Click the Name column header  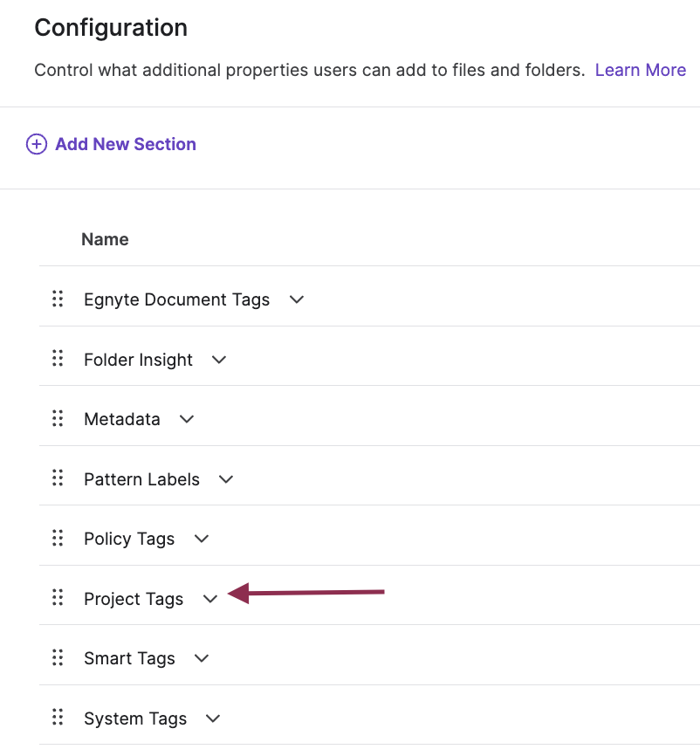click(105, 238)
